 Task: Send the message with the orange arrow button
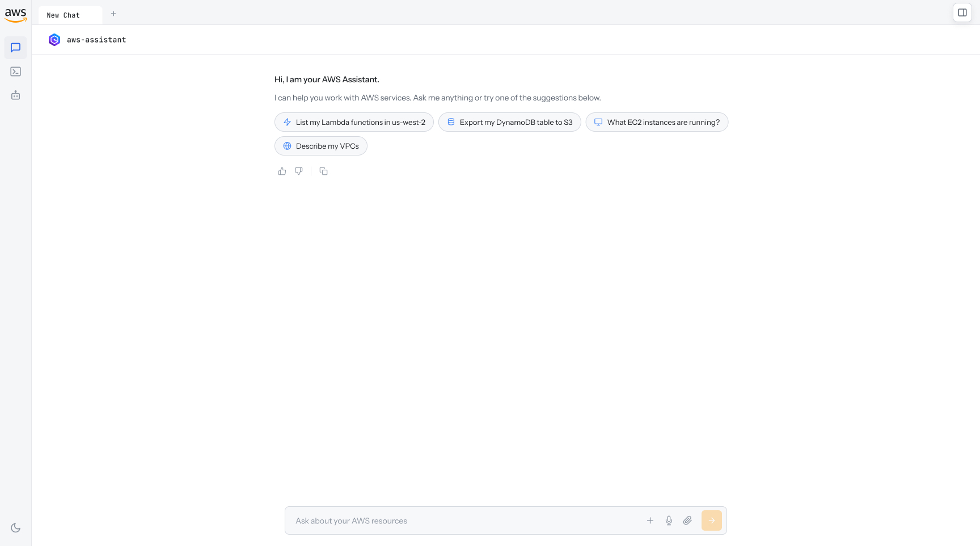coord(712,520)
